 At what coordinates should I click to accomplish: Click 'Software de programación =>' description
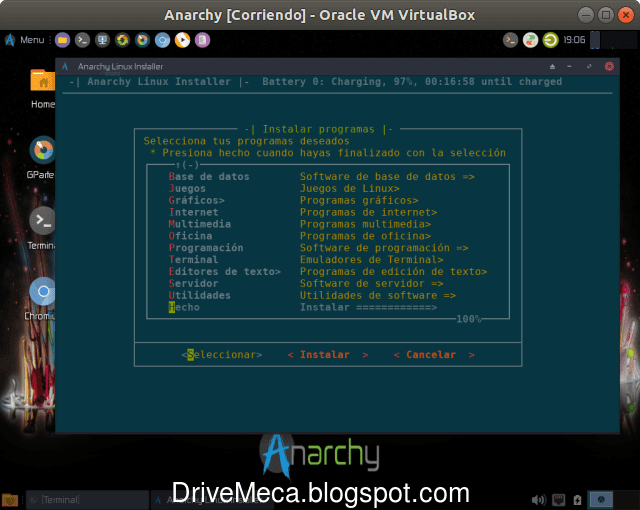pyautogui.click(x=384, y=248)
